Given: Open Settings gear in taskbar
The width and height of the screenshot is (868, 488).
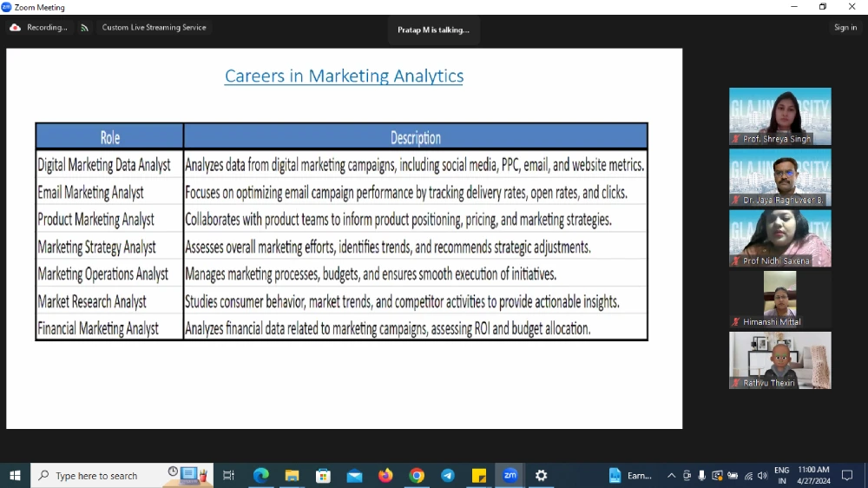Looking at the screenshot, I should point(541,475).
